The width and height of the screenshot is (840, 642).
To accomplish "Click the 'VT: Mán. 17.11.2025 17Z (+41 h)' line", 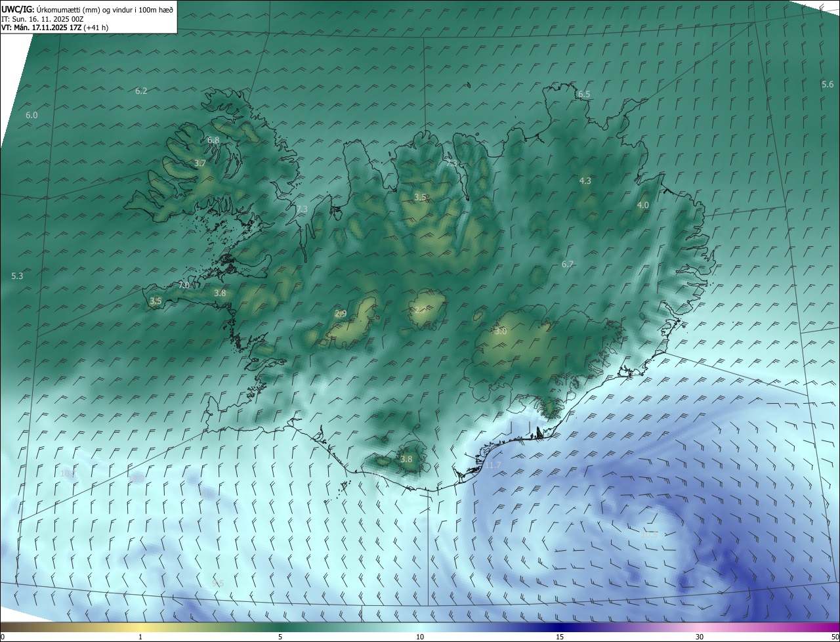I will [55, 28].
